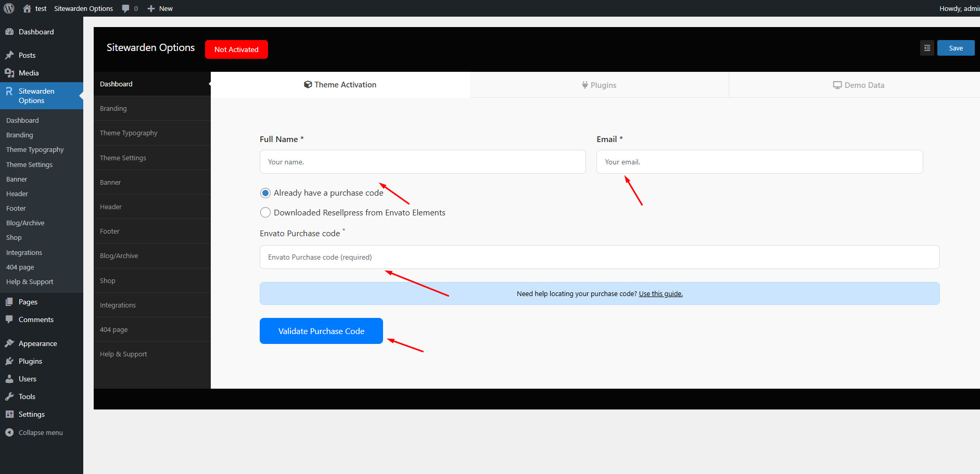Click the plus New icon in admin bar
The image size is (980, 474).
pyautogui.click(x=151, y=8)
